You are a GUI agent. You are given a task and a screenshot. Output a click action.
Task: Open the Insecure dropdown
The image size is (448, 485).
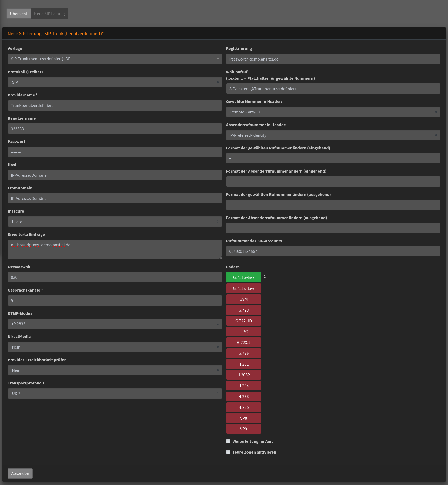click(x=115, y=222)
